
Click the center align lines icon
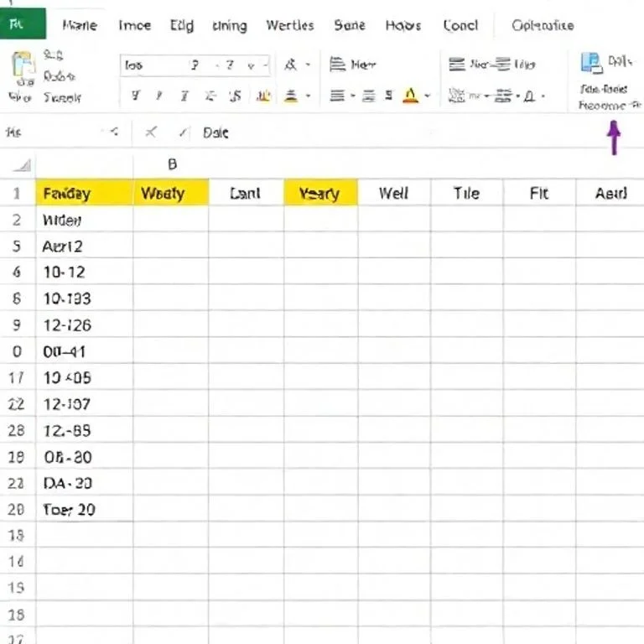click(368, 96)
